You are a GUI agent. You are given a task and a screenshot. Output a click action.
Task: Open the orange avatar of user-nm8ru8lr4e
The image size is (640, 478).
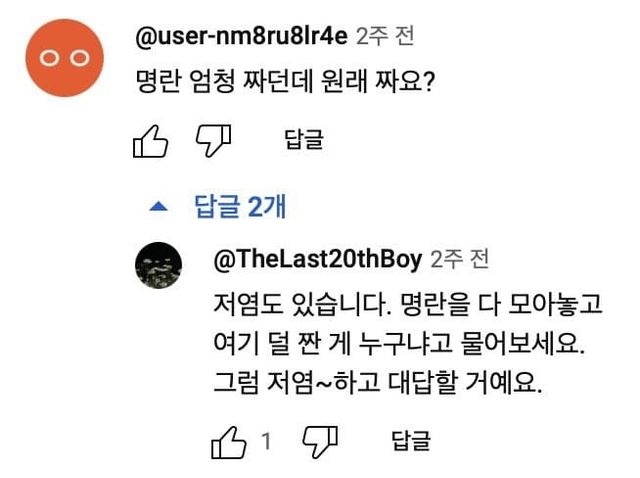click(63, 59)
